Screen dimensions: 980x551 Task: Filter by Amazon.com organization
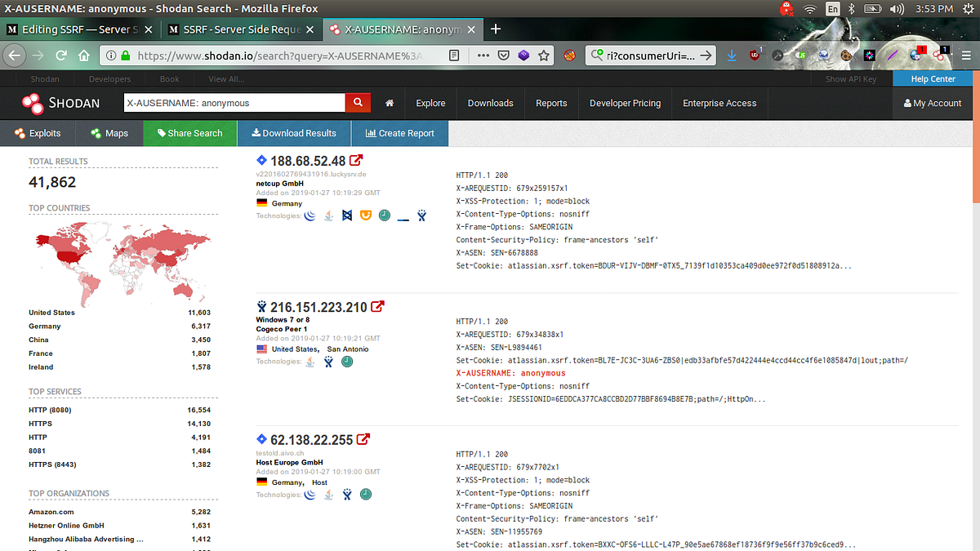click(x=51, y=512)
